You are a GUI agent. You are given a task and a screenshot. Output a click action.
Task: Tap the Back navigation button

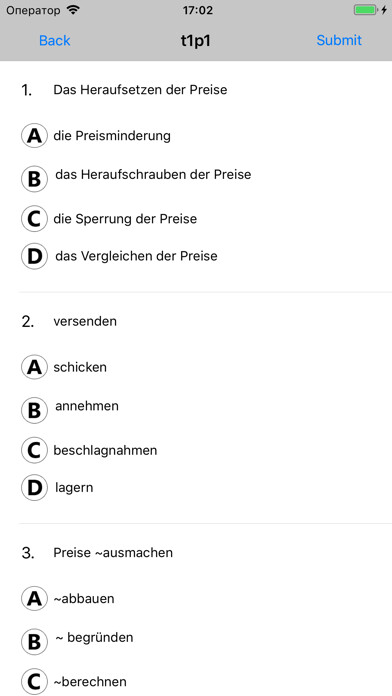click(x=55, y=40)
